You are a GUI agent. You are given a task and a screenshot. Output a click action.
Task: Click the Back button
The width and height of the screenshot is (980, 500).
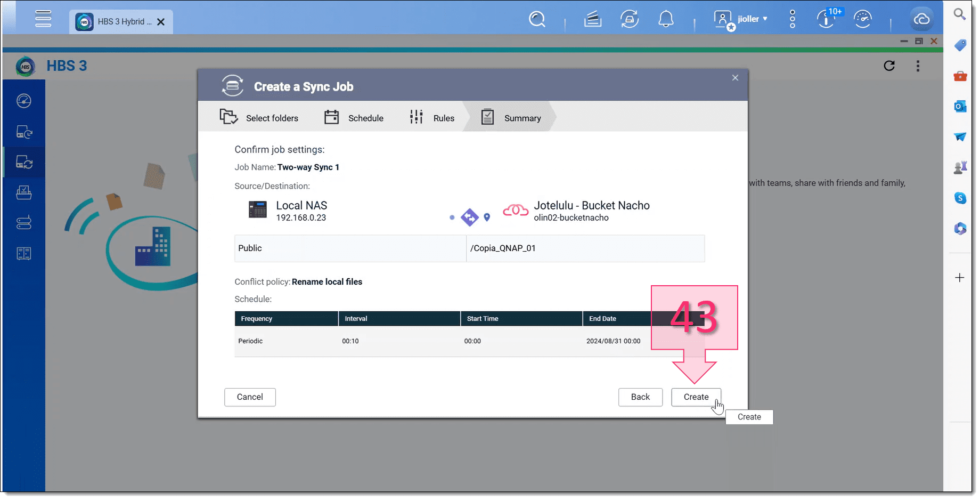640,397
